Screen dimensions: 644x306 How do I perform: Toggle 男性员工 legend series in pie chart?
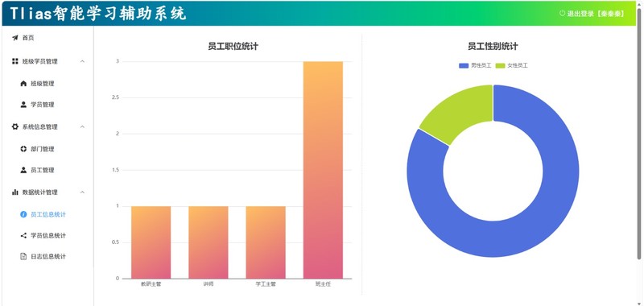[x=475, y=65]
